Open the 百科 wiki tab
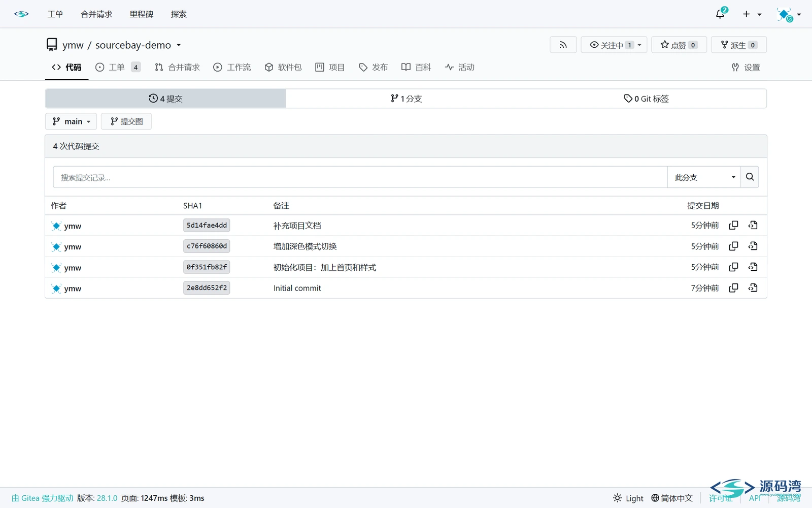Viewport: 812px width, 508px height. click(416, 67)
